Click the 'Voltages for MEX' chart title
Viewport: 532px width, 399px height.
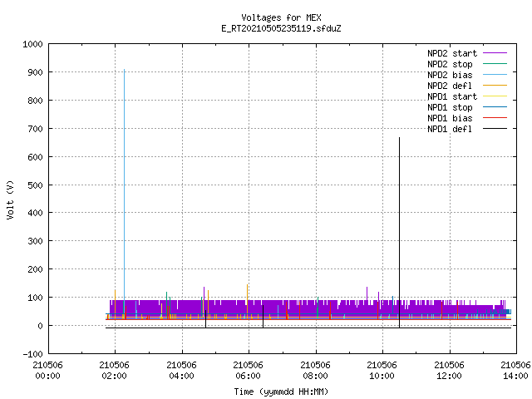click(281, 17)
